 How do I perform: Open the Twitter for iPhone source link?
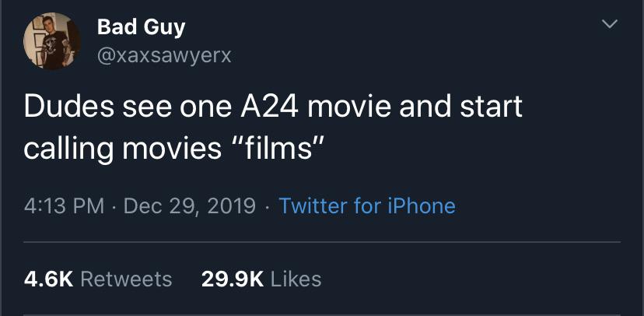(x=367, y=206)
